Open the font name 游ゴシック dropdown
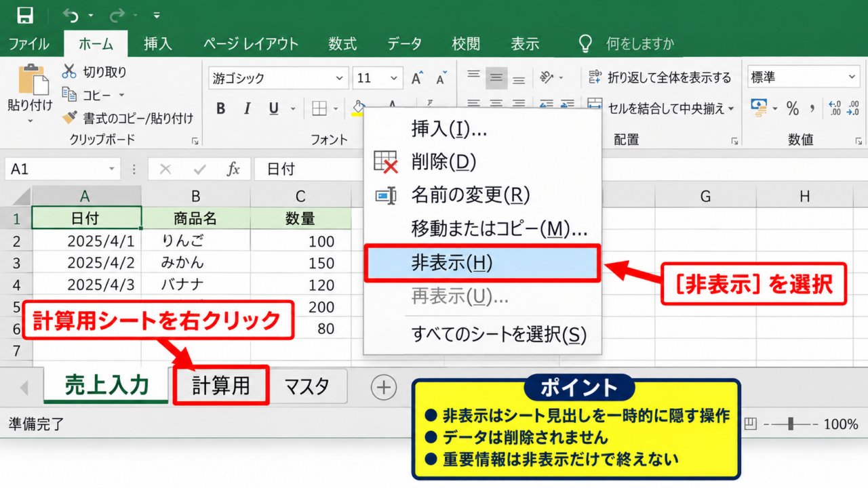This screenshot has height=488, width=868. coord(340,79)
